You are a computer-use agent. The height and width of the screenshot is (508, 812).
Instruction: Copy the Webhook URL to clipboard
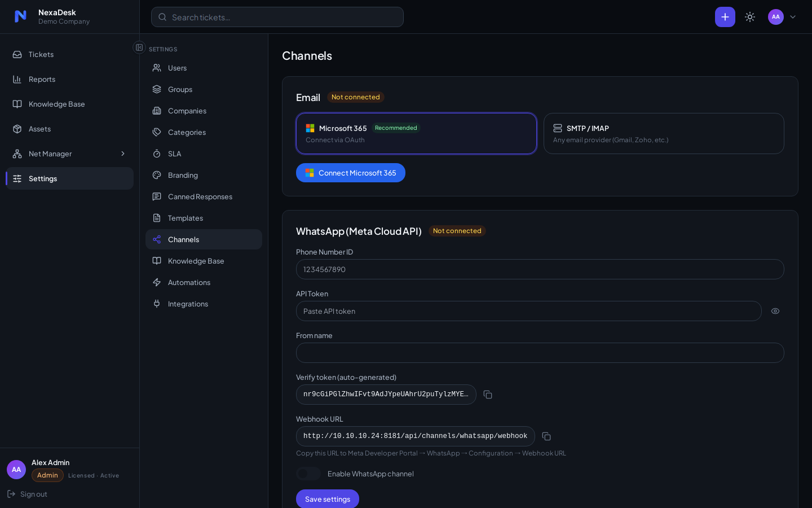546,436
